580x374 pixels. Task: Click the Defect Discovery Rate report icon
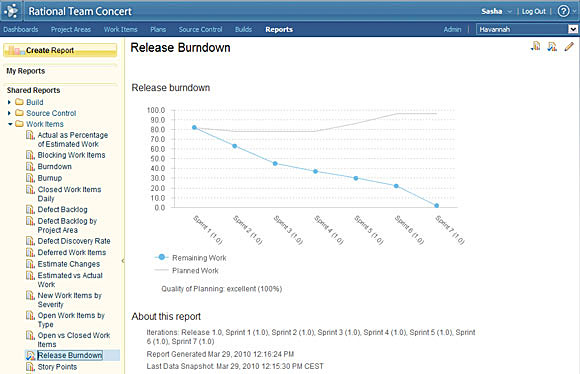[x=30, y=241]
